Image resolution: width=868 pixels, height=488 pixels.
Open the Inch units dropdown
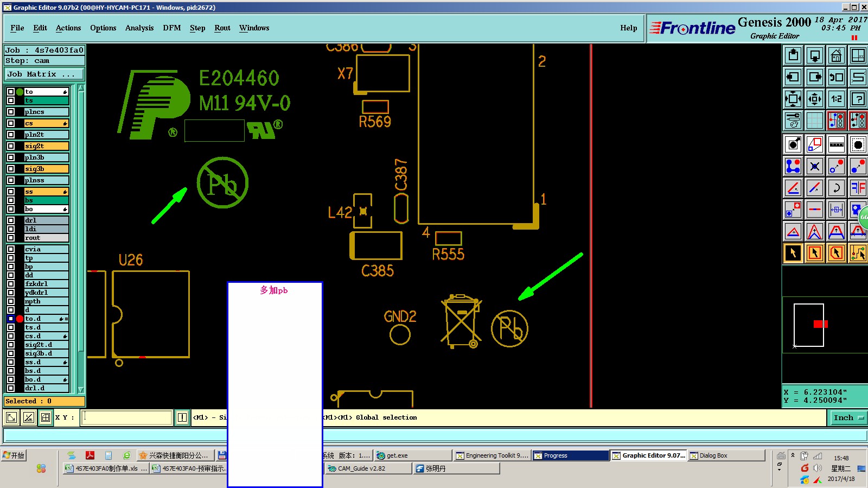848,417
